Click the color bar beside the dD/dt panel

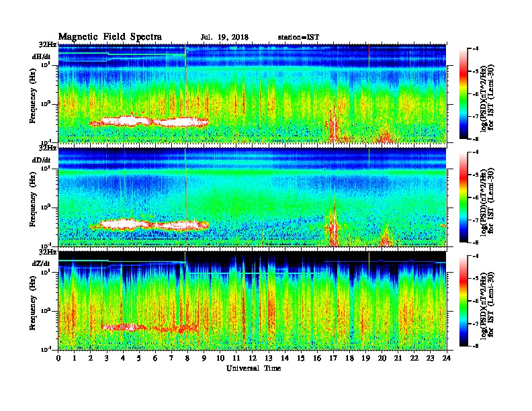[x=463, y=197]
